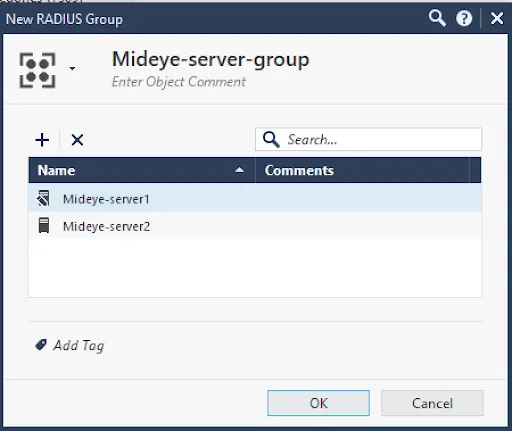The image size is (512, 431).
Task: Edit the Mideye-server-group object name
Action: click(211, 59)
